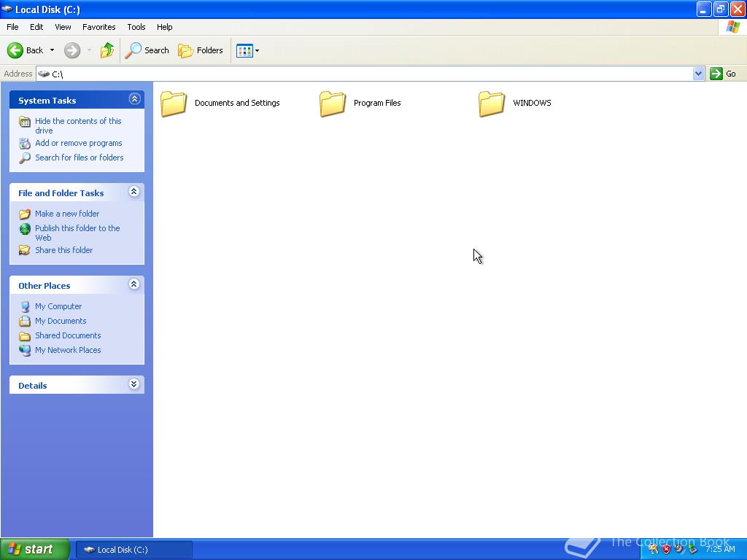Select the Program Files folder icon
The image size is (747, 560).
point(333,104)
